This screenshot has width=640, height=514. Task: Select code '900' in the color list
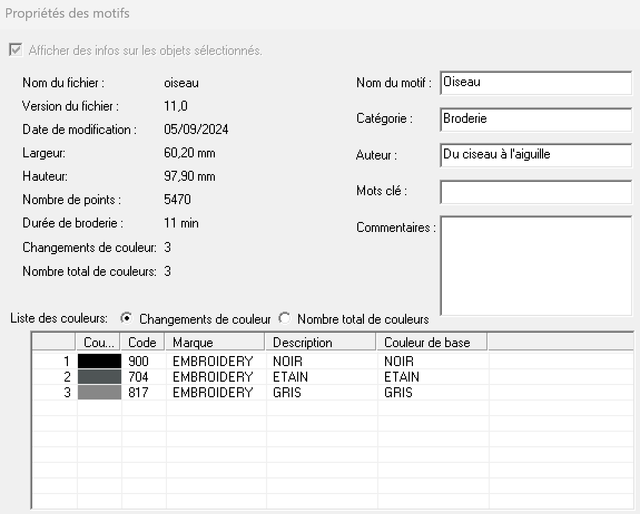click(x=138, y=361)
